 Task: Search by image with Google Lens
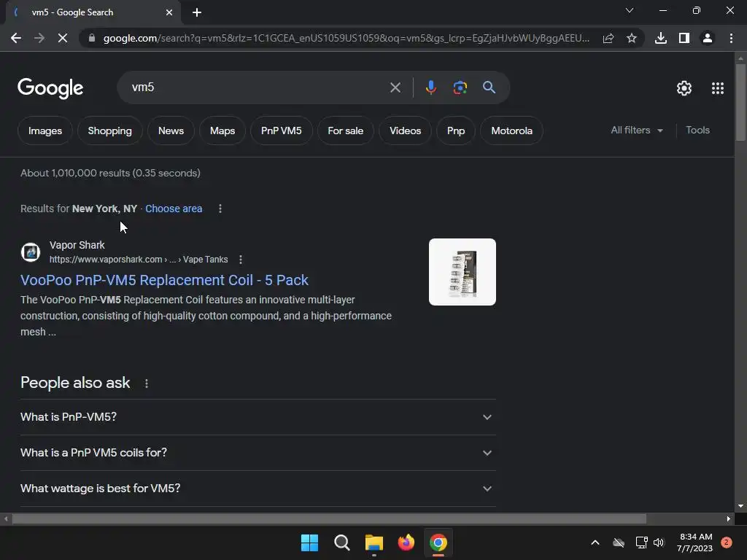tap(460, 87)
